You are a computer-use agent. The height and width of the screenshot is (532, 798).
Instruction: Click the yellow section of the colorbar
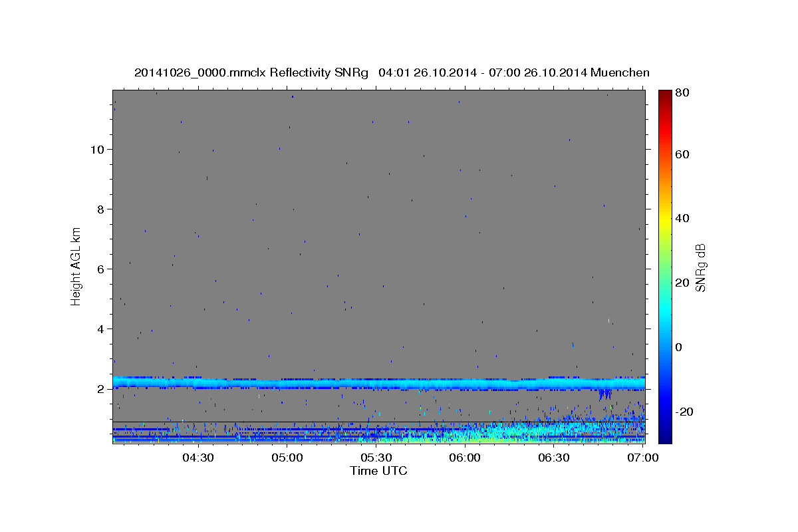664,219
